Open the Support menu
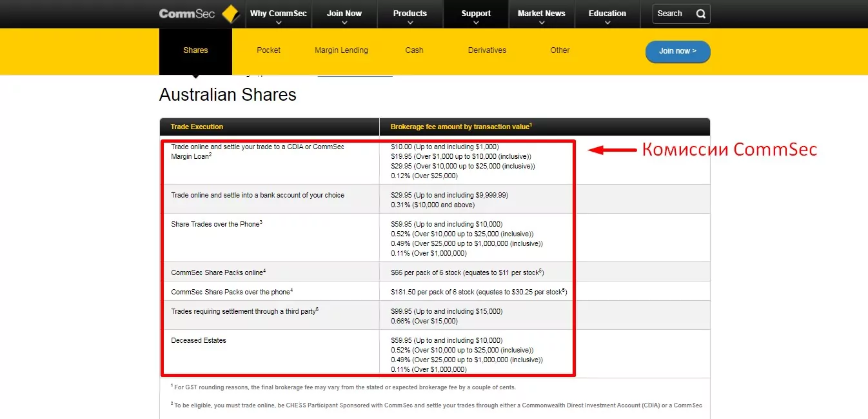Viewport: 868px width, 419px height. 476,14
